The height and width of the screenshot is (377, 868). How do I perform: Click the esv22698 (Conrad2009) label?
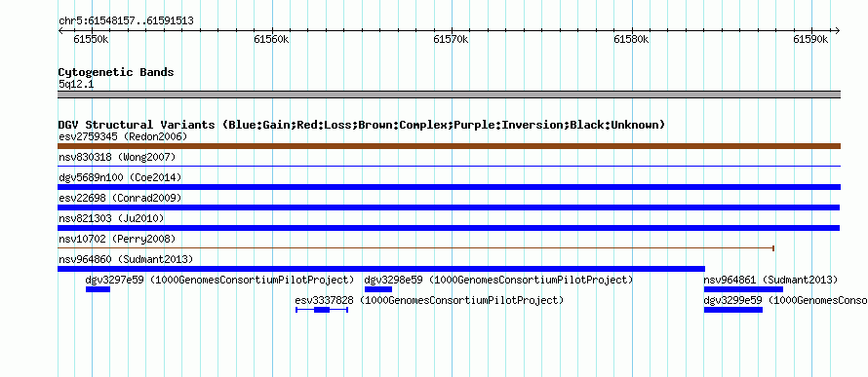click(x=120, y=198)
